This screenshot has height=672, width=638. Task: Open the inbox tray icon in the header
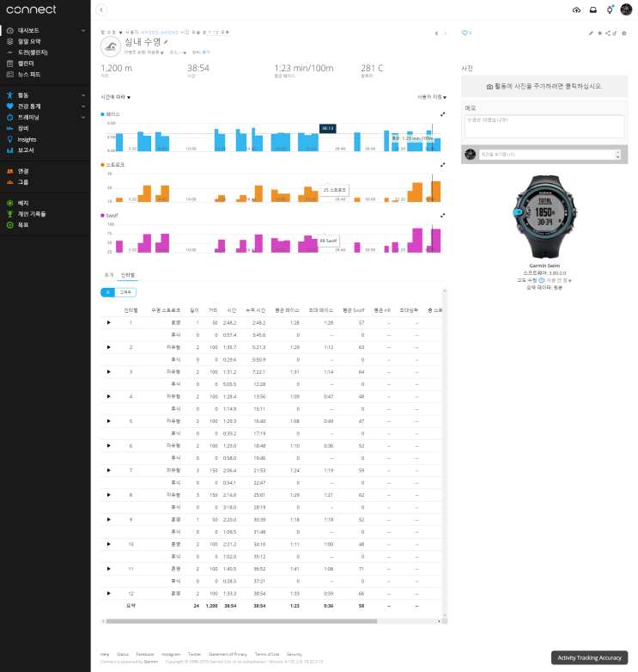pos(593,9)
